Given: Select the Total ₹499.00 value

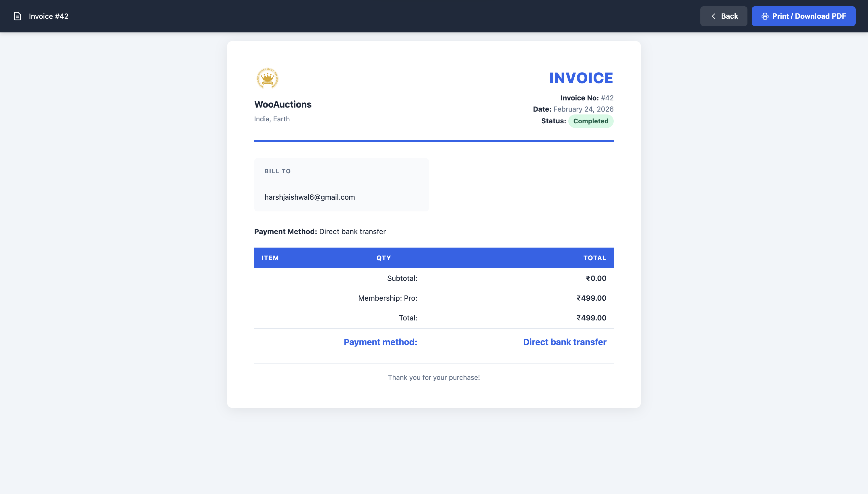Looking at the screenshot, I should point(591,318).
